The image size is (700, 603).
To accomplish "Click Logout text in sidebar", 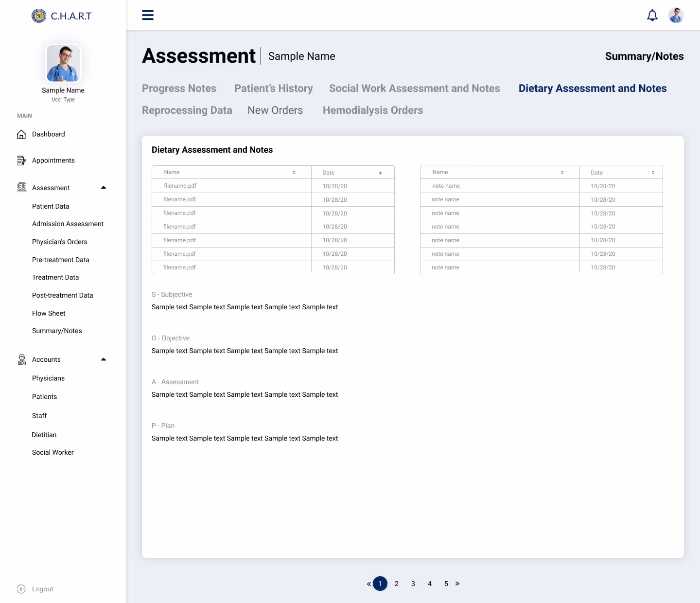I will click(x=43, y=589).
